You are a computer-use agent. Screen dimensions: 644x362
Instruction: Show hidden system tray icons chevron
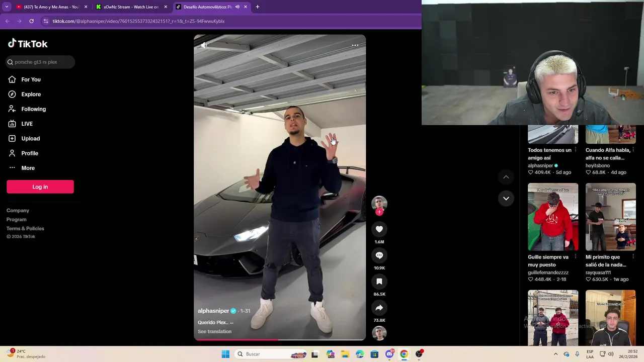[x=555, y=354]
